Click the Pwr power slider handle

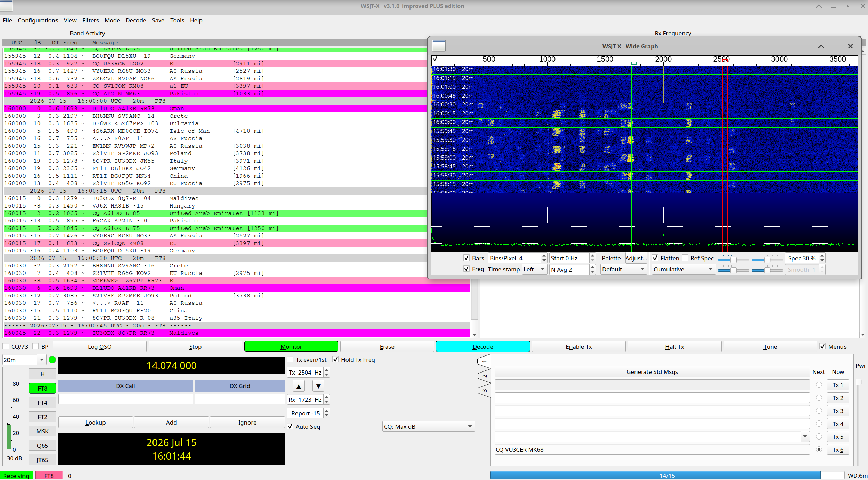pos(858,382)
